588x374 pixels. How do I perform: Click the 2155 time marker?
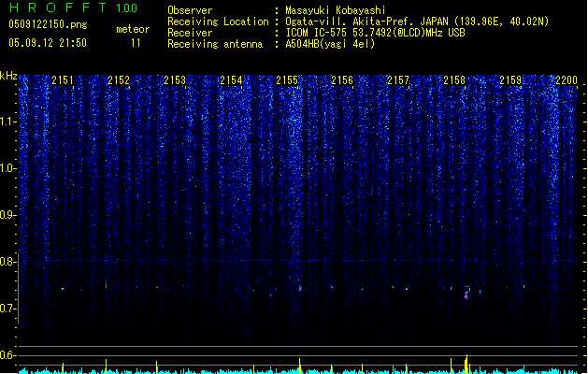pyautogui.click(x=287, y=79)
